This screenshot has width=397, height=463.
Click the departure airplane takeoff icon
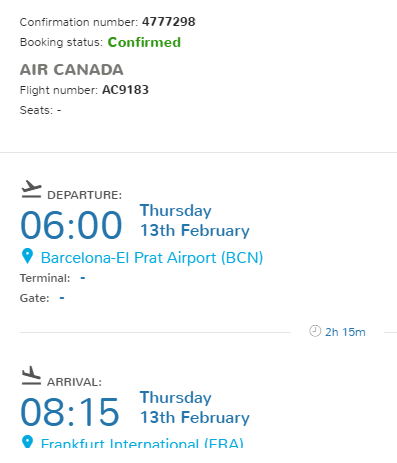31,189
